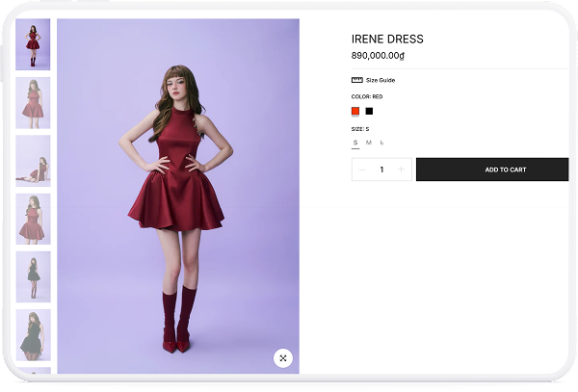Image resolution: width=578 pixels, height=392 pixels.
Task: Click the ruler icon beside Size Guide
Action: tap(356, 80)
